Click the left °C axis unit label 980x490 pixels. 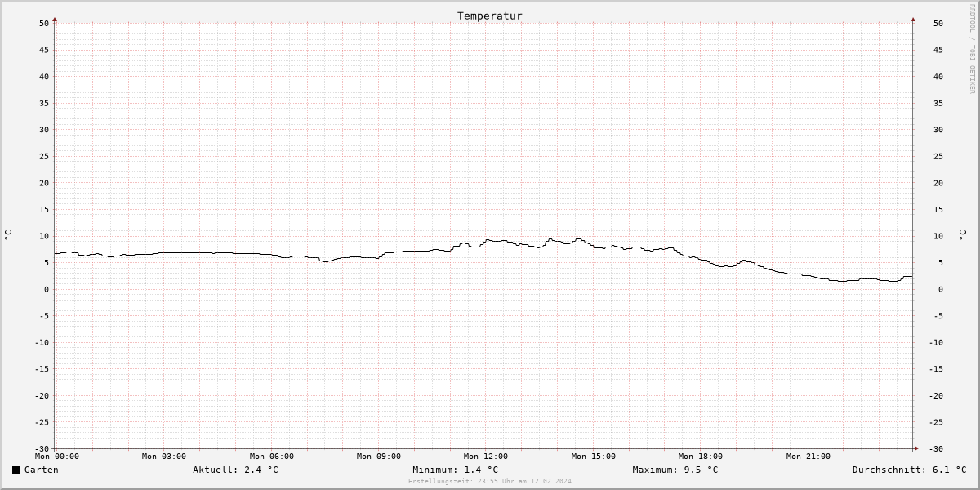tap(8, 235)
